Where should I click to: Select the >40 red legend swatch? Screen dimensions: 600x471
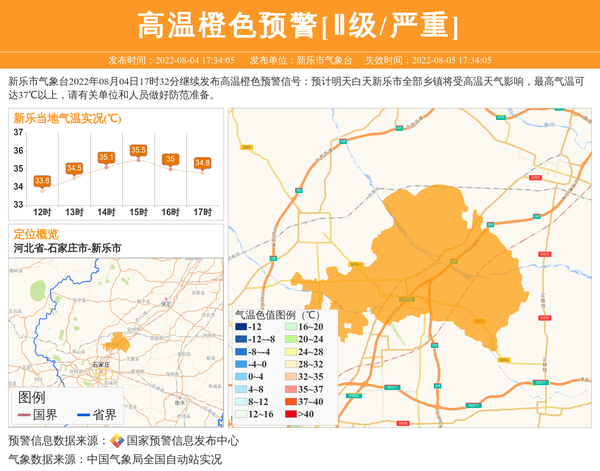point(291,413)
